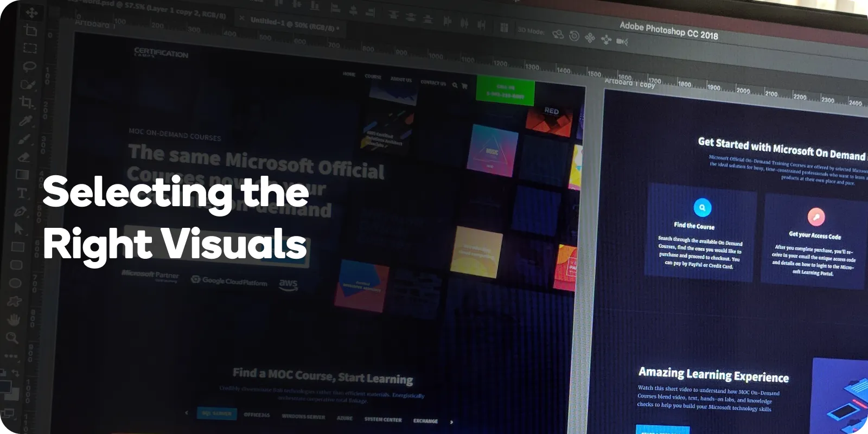
Task: Select the Eraser tool
Action: (x=24, y=157)
